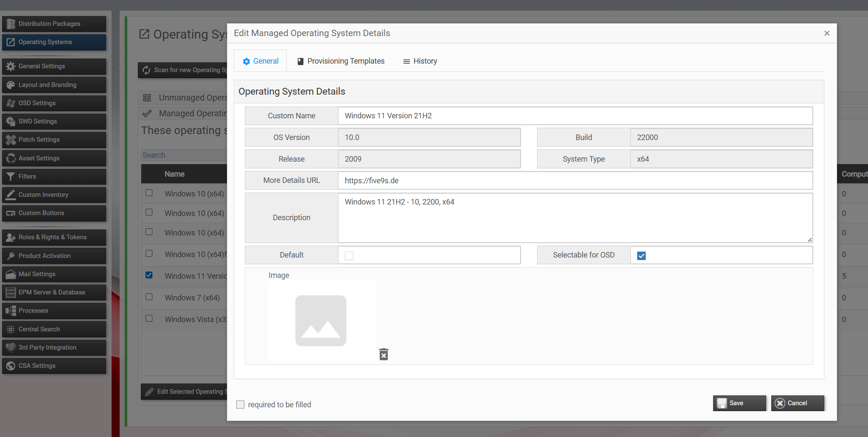Screen dimensions: 868x437
Task: Select the Windows 7 (x64) row text
Action: pos(192,298)
